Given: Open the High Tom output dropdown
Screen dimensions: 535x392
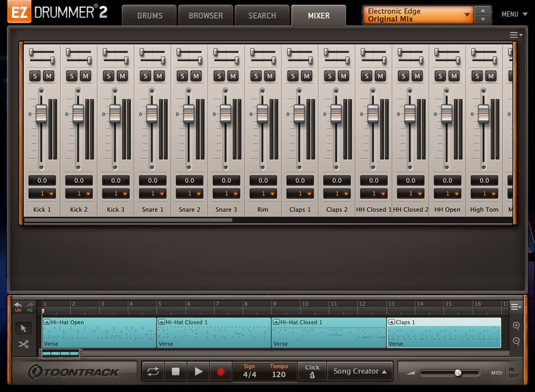Looking at the screenshot, I should click(484, 194).
